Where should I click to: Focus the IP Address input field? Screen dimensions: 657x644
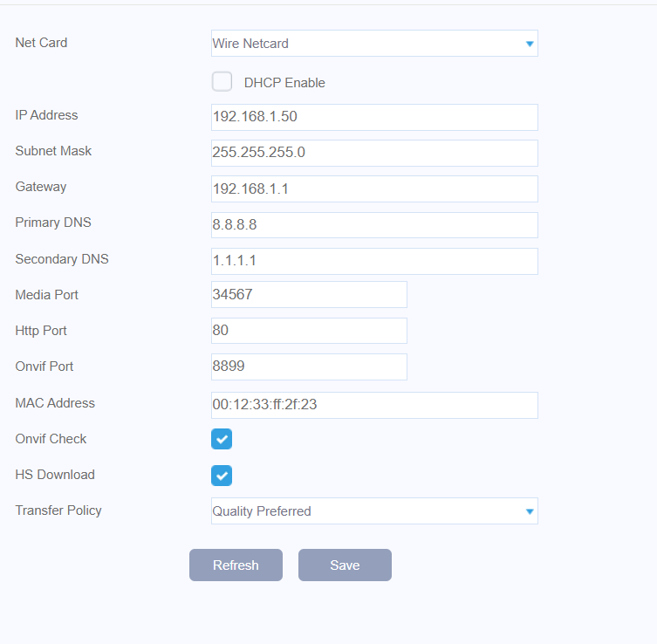click(x=373, y=117)
